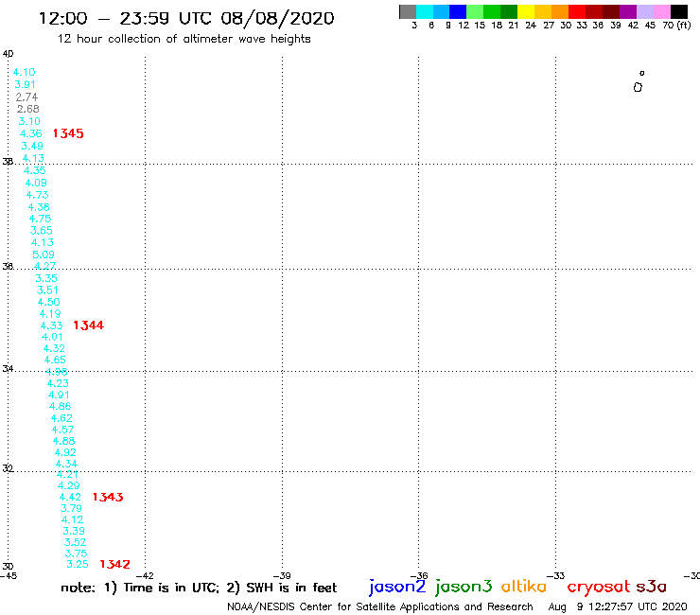Click the yellow swatch in the legend

(526, 12)
